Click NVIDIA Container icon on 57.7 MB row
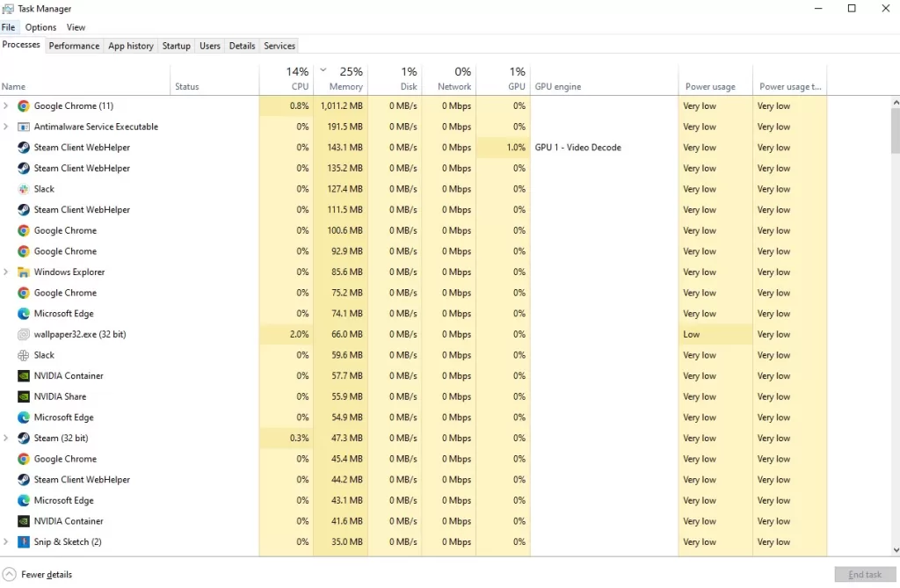 pos(24,376)
